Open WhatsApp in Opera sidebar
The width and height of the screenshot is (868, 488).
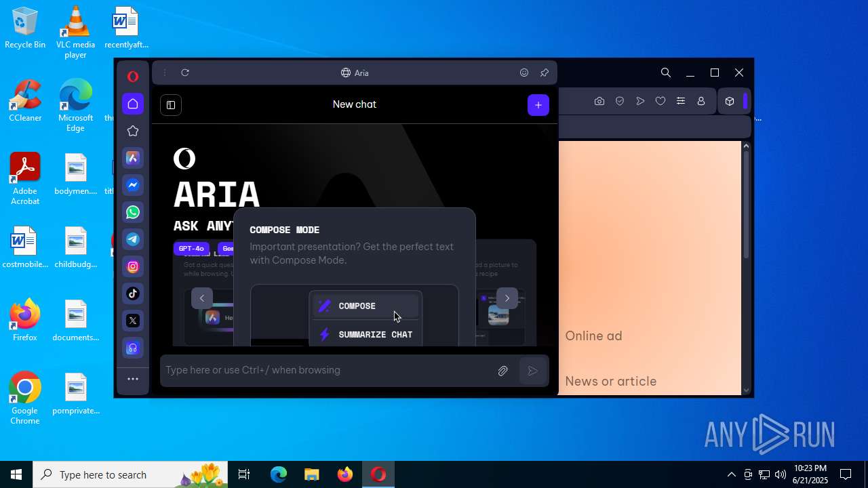[133, 212]
